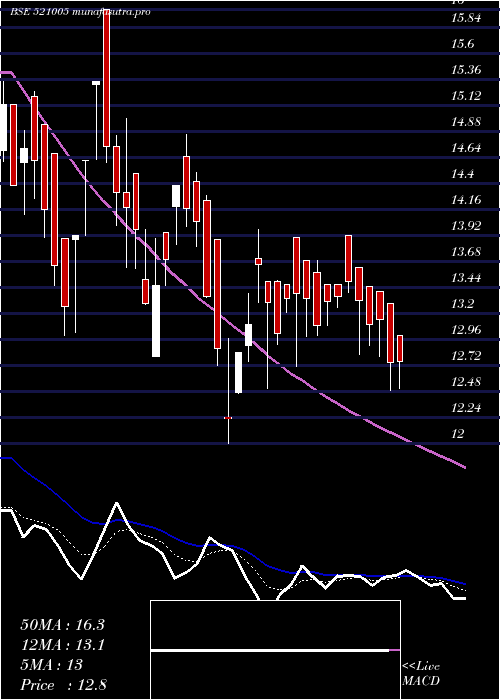Click the 15.12 price level label
Viewport: 500px width, 700px height.
click(x=467, y=96)
